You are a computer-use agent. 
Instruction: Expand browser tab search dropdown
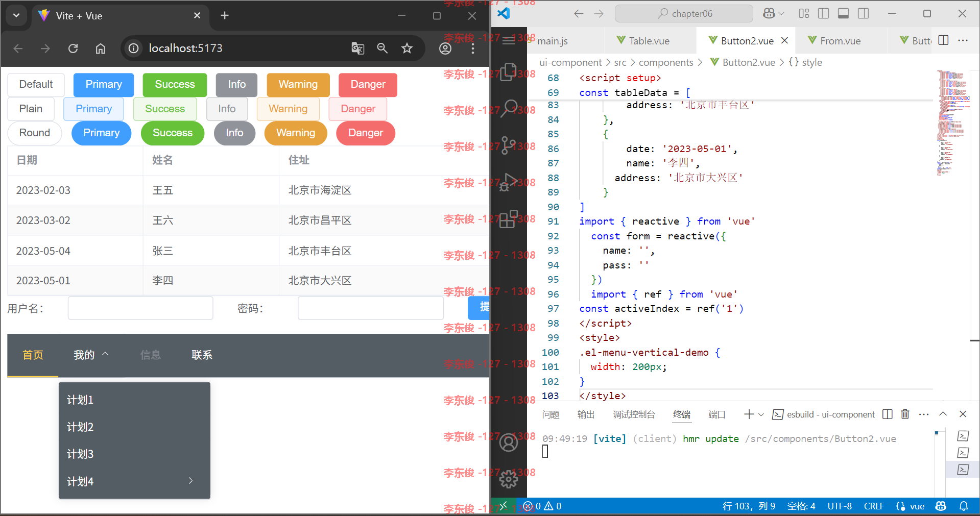[16, 16]
